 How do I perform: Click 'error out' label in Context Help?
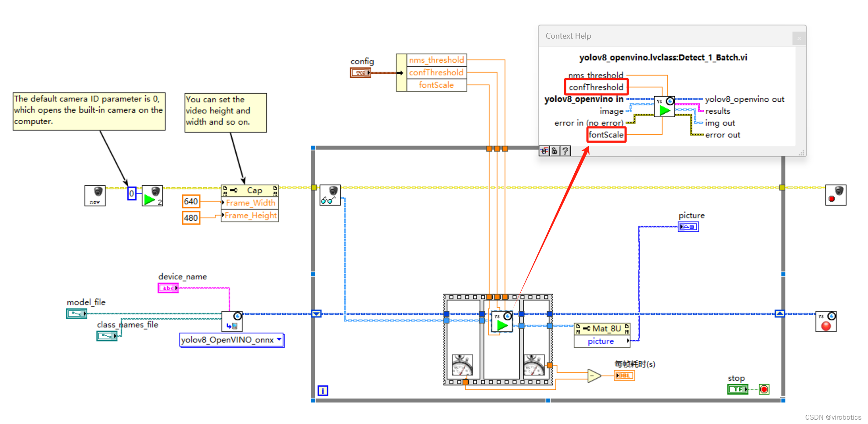[723, 135]
